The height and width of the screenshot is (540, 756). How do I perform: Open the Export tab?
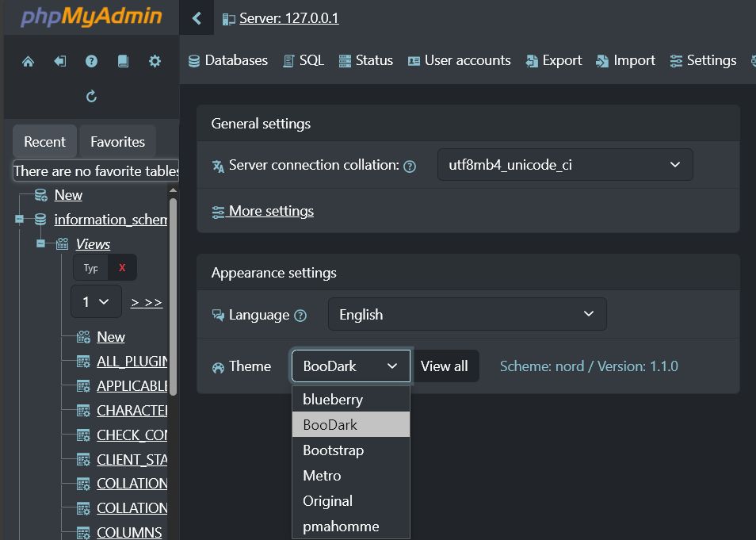tap(553, 61)
